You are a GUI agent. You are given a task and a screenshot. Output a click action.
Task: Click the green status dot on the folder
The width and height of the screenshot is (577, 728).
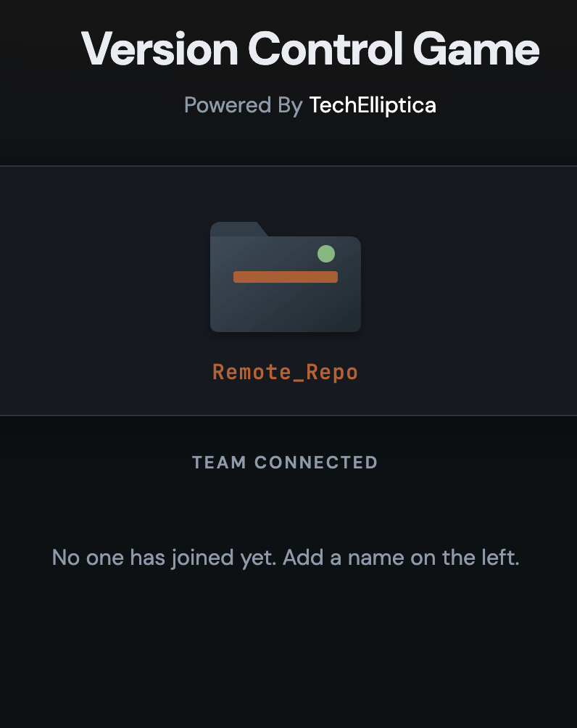[326, 254]
